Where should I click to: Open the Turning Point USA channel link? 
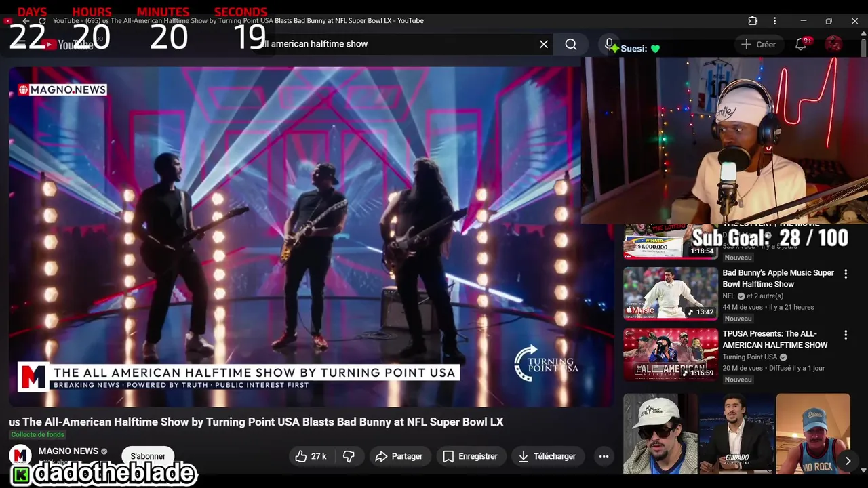[x=749, y=357]
